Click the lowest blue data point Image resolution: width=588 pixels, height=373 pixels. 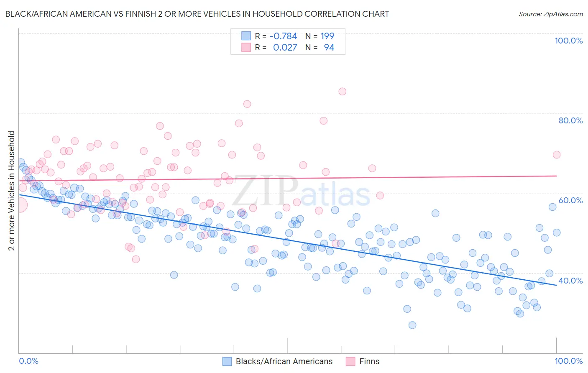[412, 325]
